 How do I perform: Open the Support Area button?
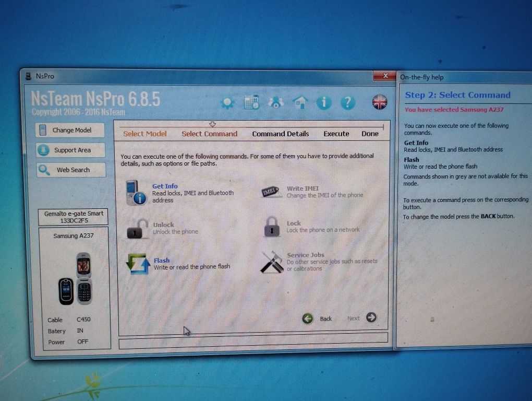[70, 150]
